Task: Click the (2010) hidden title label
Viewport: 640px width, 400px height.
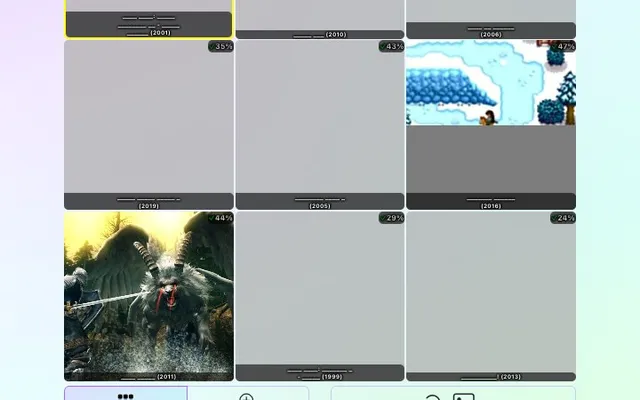Action: point(320,35)
